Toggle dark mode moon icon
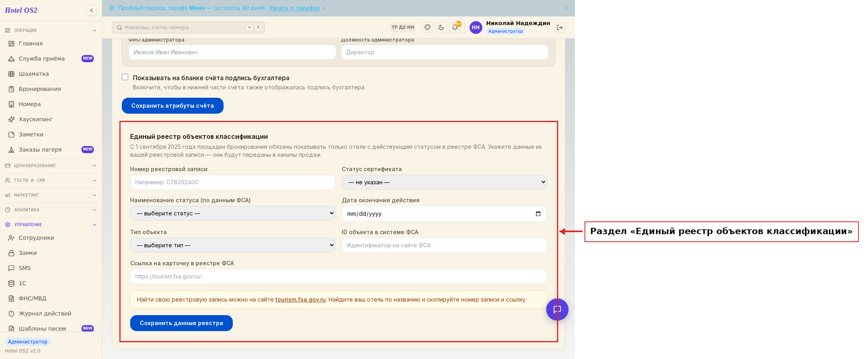This screenshot has width=868, height=359. (441, 28)
